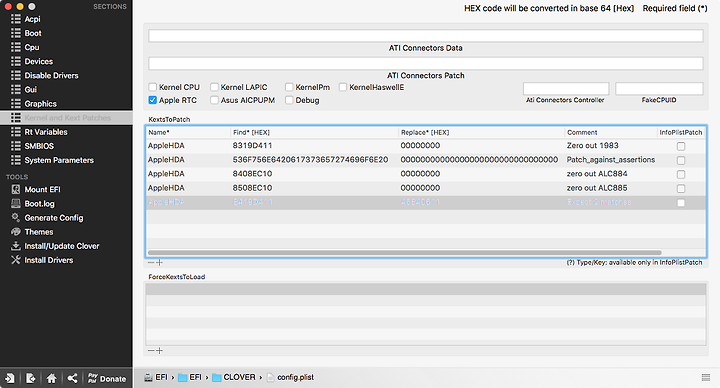Remove entry with ForceKextsToLoad minus button
This screenshot has height=388, width=720.
point(151,351)
